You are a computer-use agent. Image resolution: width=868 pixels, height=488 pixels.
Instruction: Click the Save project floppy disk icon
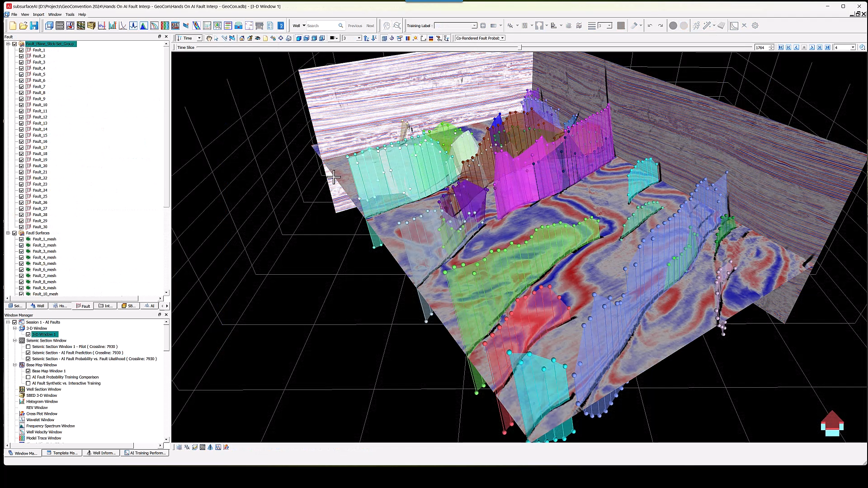pos(34,26)
